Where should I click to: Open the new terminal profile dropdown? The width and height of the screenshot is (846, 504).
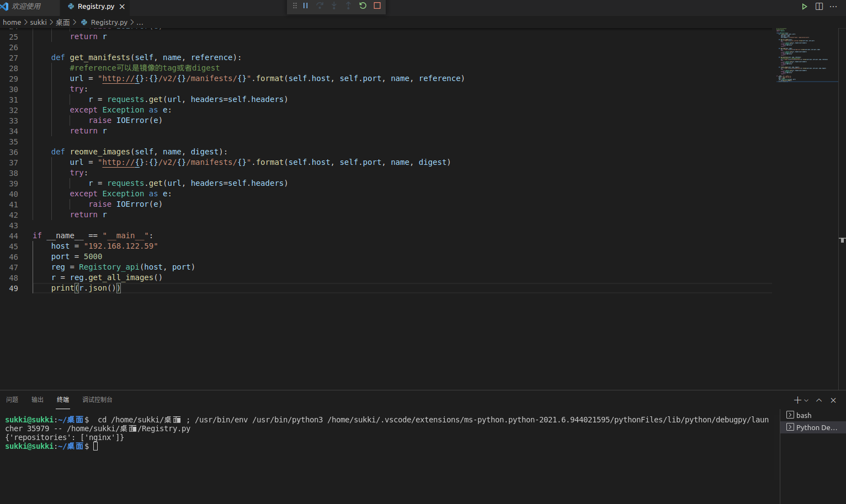click(806, 400)
